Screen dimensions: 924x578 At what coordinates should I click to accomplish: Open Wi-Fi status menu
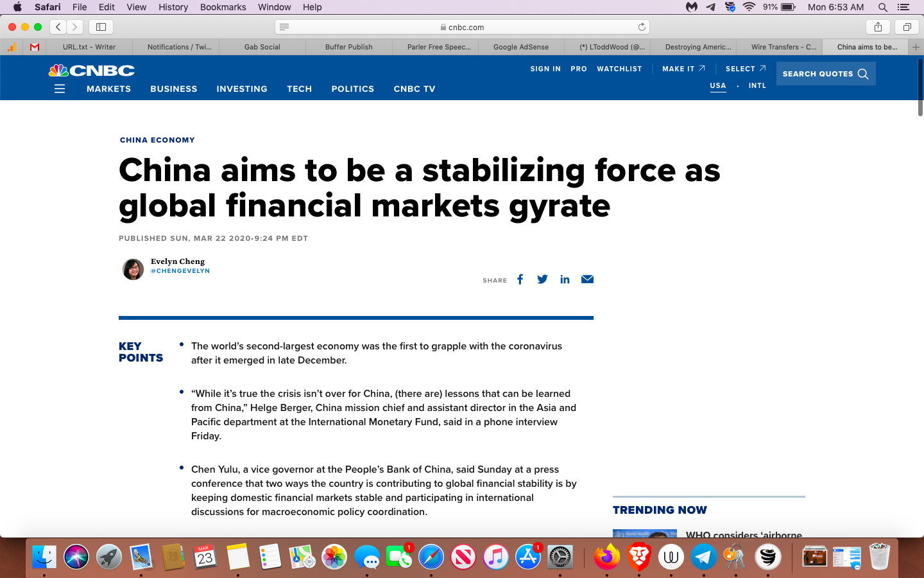click(x=749, y=7)
